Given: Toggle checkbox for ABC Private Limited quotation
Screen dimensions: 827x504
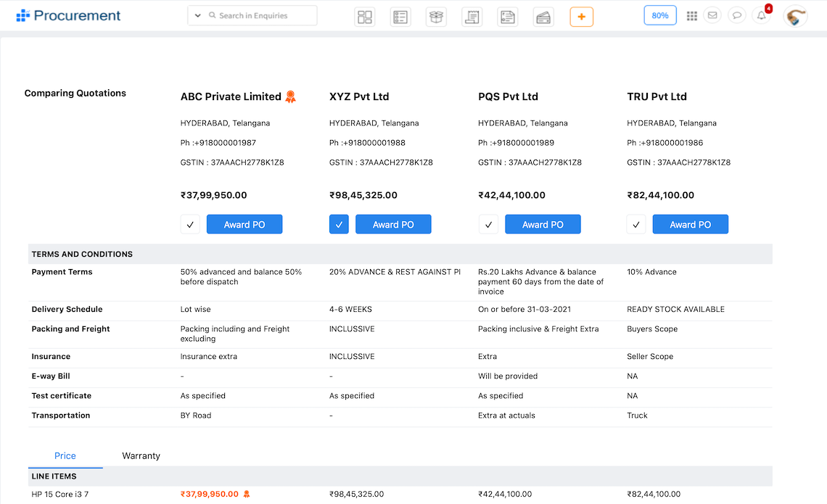Looking at the screenshot, I should [x=190, y=224].
